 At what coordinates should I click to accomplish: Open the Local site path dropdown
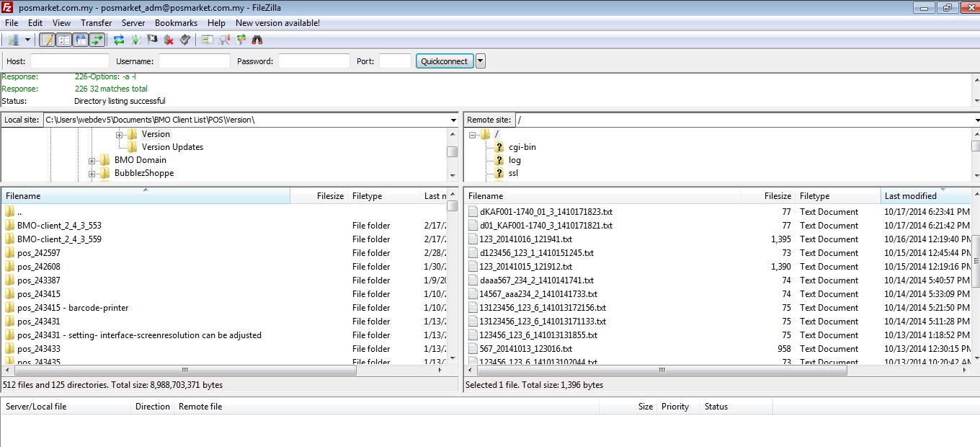[x=453, y=120]
